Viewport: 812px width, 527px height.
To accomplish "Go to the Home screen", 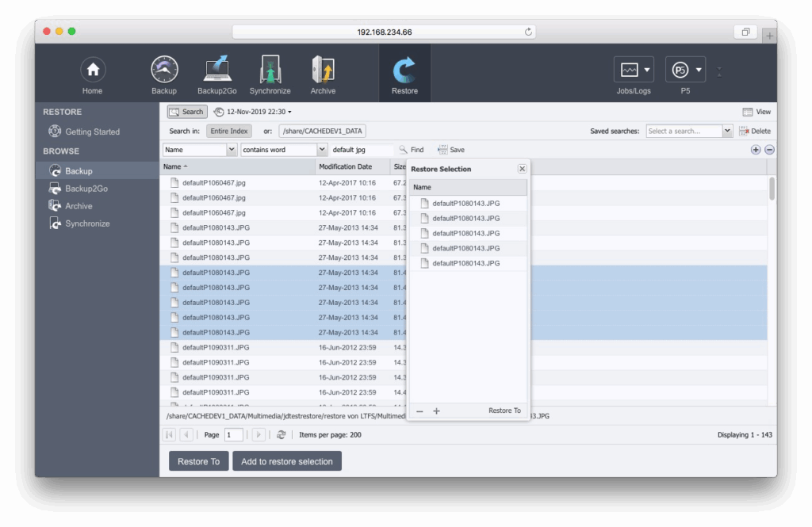I will [93, 71].
